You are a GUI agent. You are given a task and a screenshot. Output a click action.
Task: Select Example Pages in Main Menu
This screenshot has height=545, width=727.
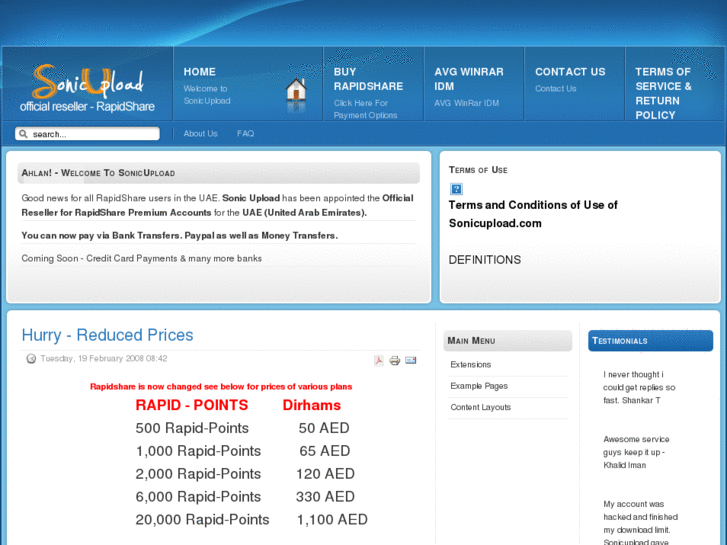[479, 386]
